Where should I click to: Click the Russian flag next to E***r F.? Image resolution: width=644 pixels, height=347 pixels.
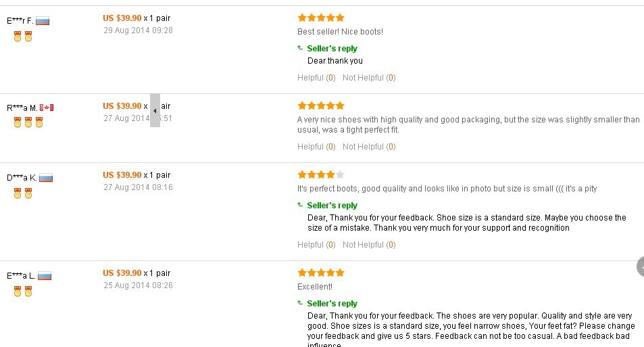43,21
